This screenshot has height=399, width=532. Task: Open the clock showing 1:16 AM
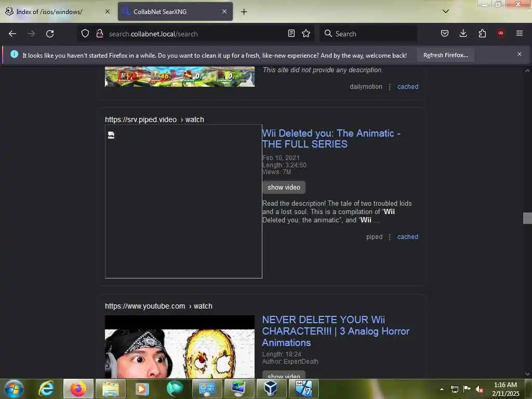pyautogui.click(x=506, y=389)
